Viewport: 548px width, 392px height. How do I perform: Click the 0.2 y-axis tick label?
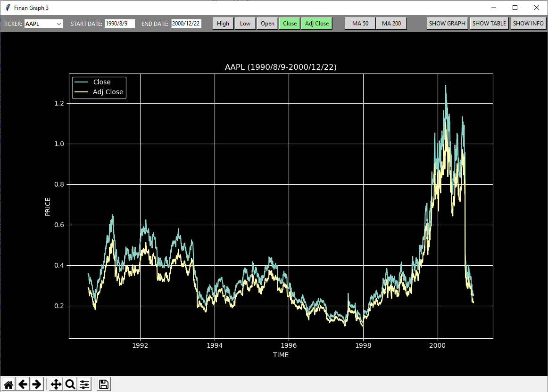tap(59, 306)
